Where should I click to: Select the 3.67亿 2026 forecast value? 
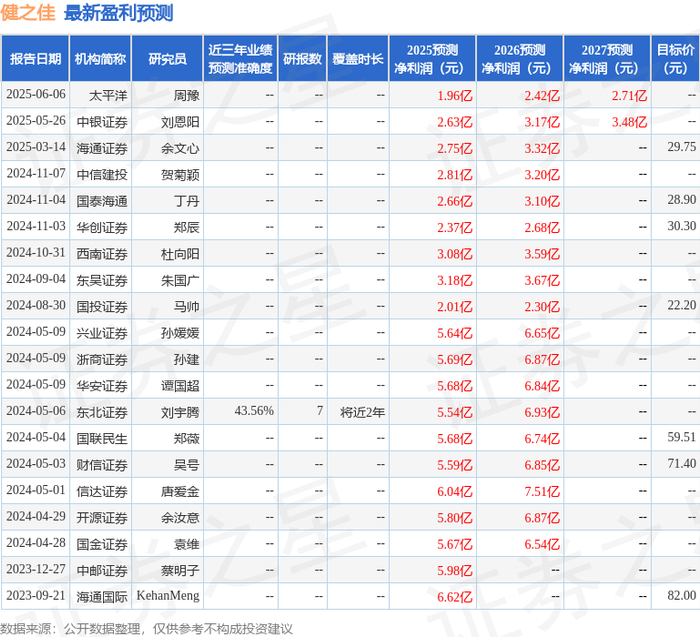[542, 280]
